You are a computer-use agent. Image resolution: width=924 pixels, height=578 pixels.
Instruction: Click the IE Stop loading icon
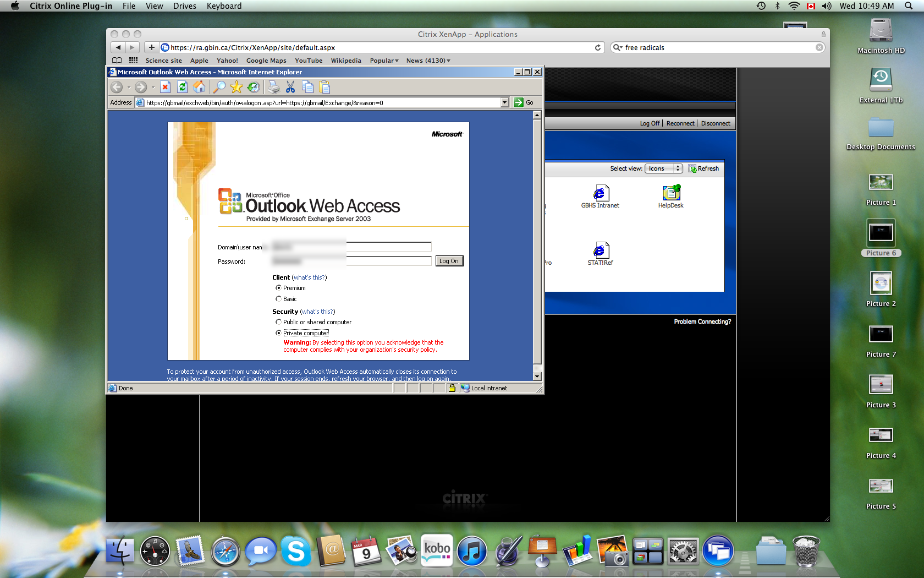tap(165, 87)
